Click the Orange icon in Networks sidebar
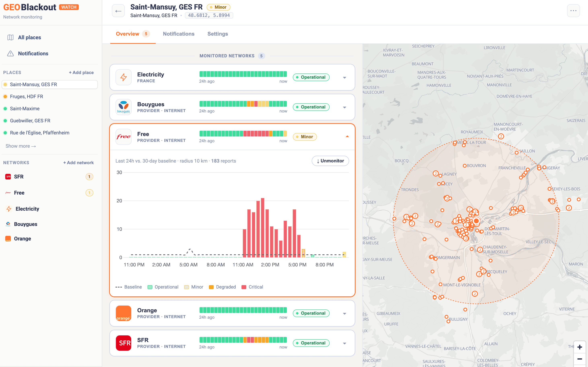This screenshot has width=588, height=367. pos(8,239)
